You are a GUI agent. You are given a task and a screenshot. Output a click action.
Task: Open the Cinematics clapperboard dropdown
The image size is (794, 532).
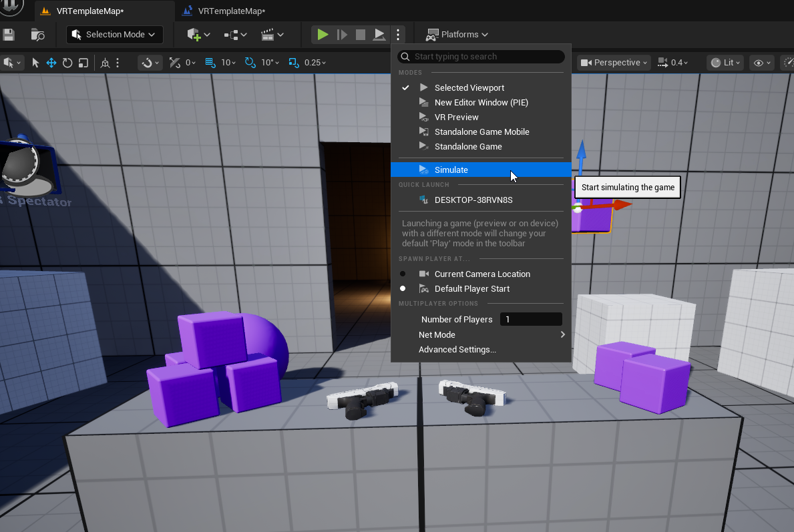[272, 35]
